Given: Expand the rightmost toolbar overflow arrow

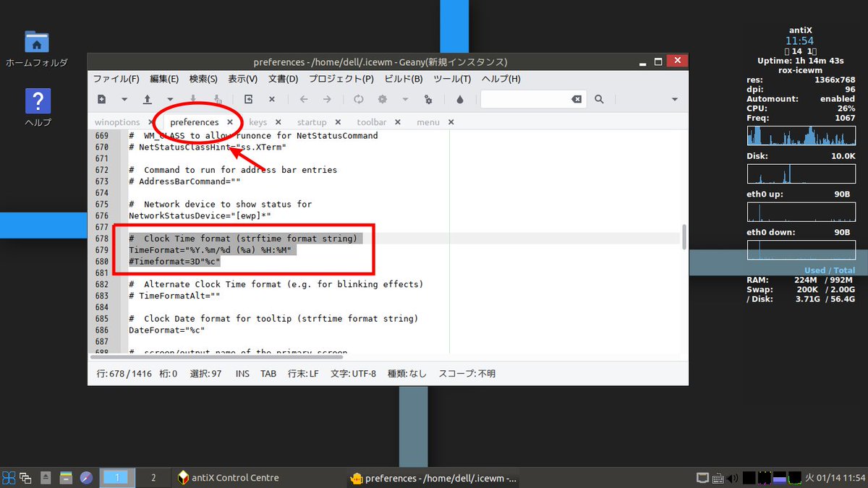Looking at the screenshot, I should (x=673, y=99).
